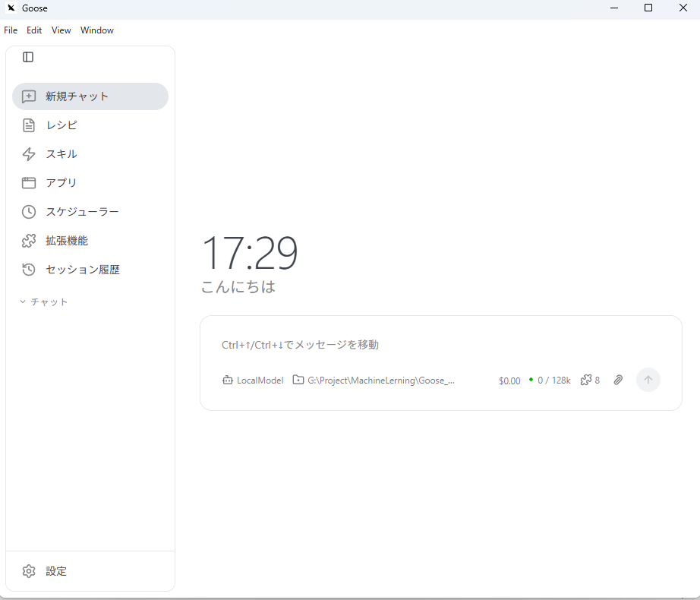Open 新規チャット in the sidebar
The image size is (700, 600).
[x=90, y=96]
